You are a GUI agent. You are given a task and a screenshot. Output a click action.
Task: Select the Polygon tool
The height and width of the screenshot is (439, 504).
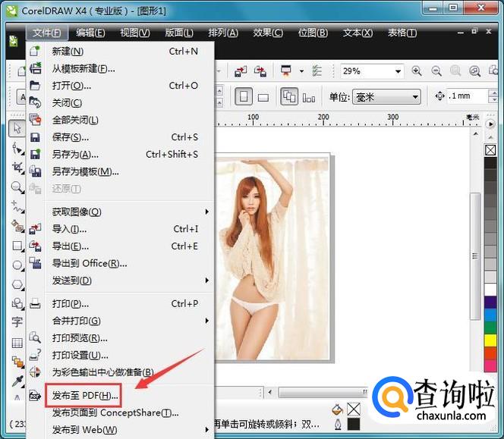[x=17, y=284]
